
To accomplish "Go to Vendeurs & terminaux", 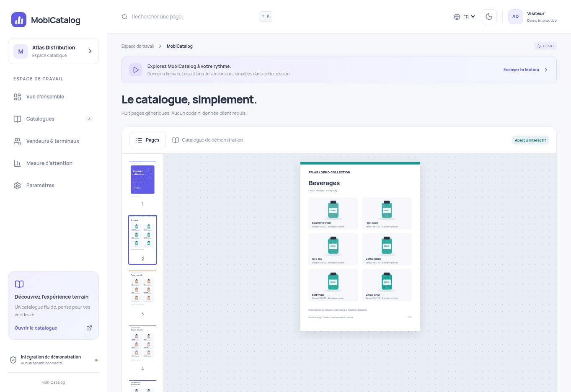I will pyautogui.click(x=53, y=141).
